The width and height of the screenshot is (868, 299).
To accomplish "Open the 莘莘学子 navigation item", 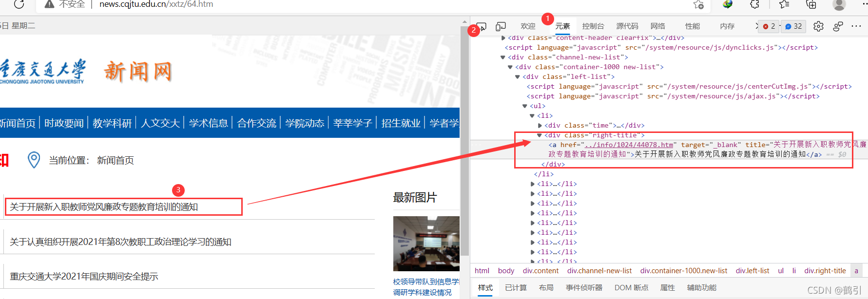I will coord(353,123).
